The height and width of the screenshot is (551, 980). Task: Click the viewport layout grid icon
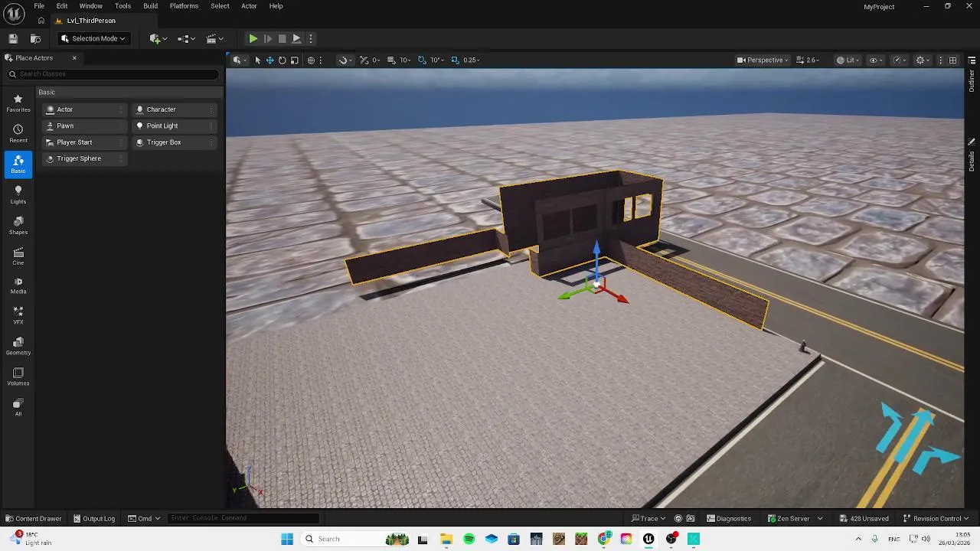[952, 60]
